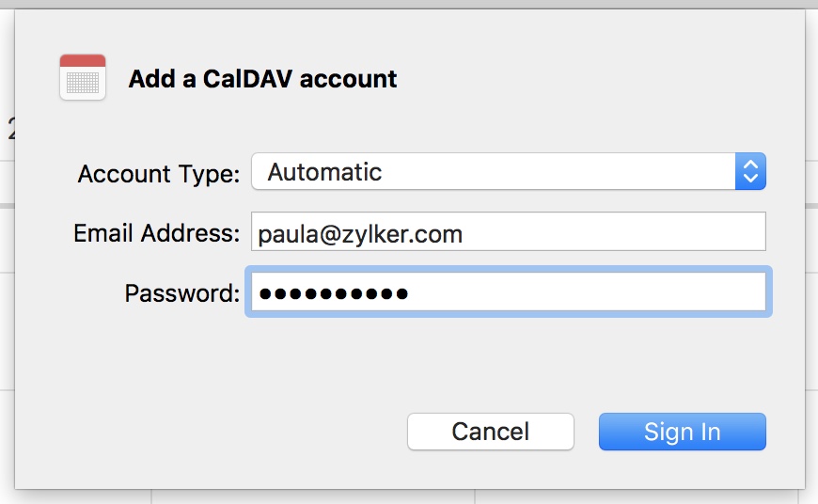This screenshot has height=504, width=818.
Task: Click blank dialog area right of the heading
Action: 602,79
